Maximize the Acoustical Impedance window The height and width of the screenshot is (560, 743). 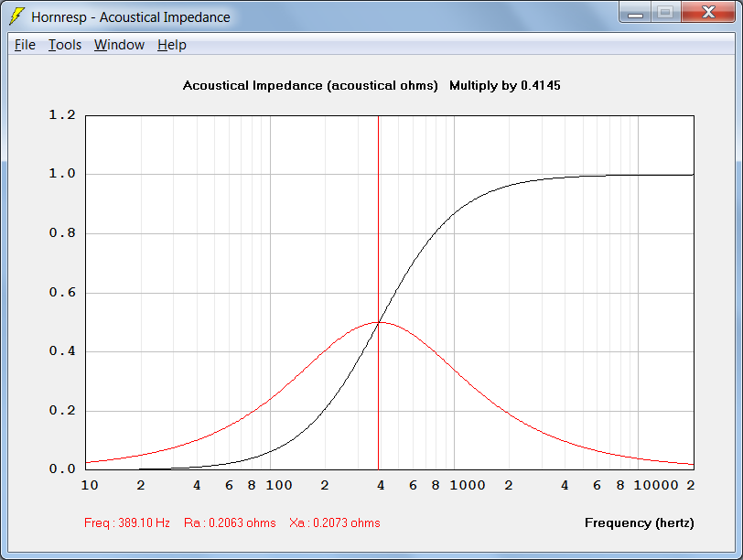point(666,12)
